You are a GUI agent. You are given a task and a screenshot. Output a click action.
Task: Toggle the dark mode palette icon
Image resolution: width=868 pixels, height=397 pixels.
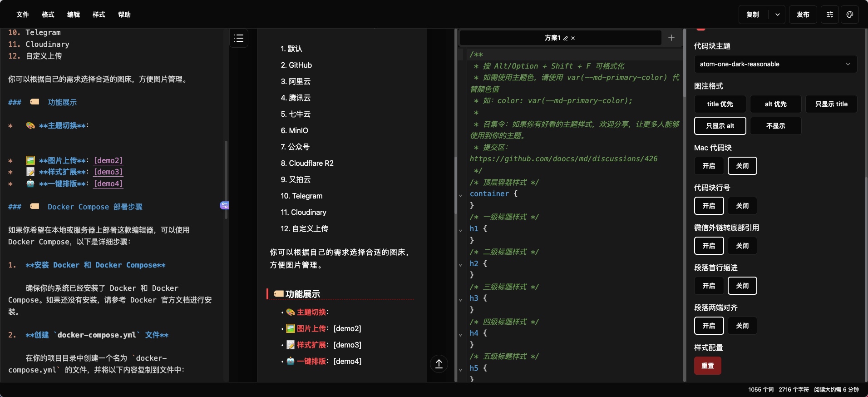(x=850, y=15)
